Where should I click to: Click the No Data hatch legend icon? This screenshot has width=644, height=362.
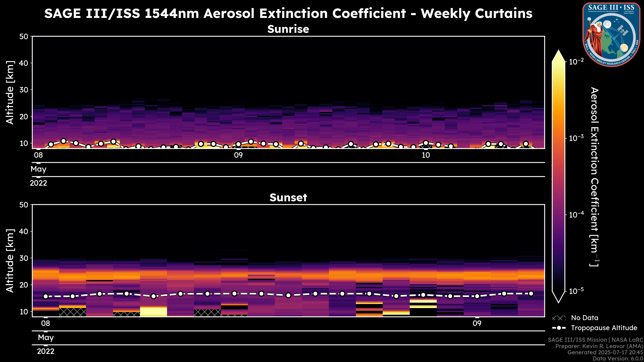(x=559, y=318)
